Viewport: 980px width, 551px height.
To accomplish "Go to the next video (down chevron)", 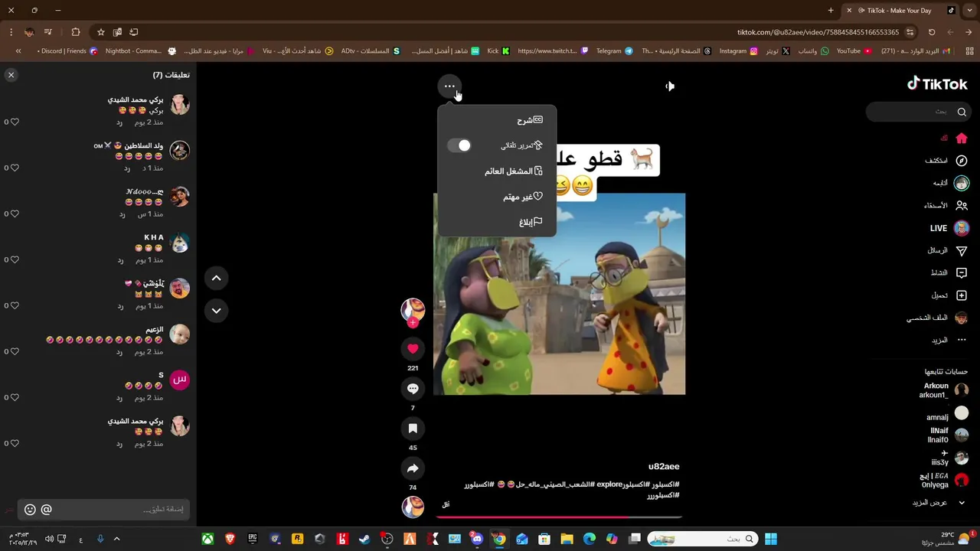I will tap(217, 311).
